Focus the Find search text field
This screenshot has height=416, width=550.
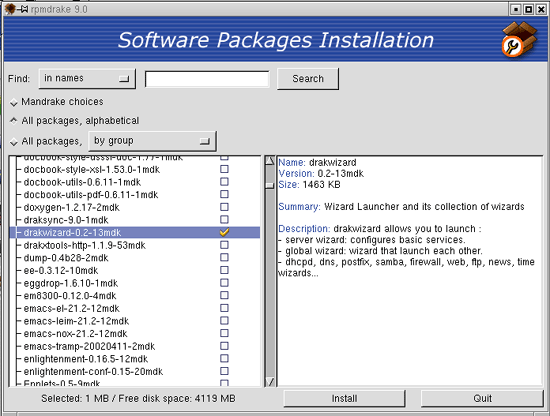tap(207, 79)
